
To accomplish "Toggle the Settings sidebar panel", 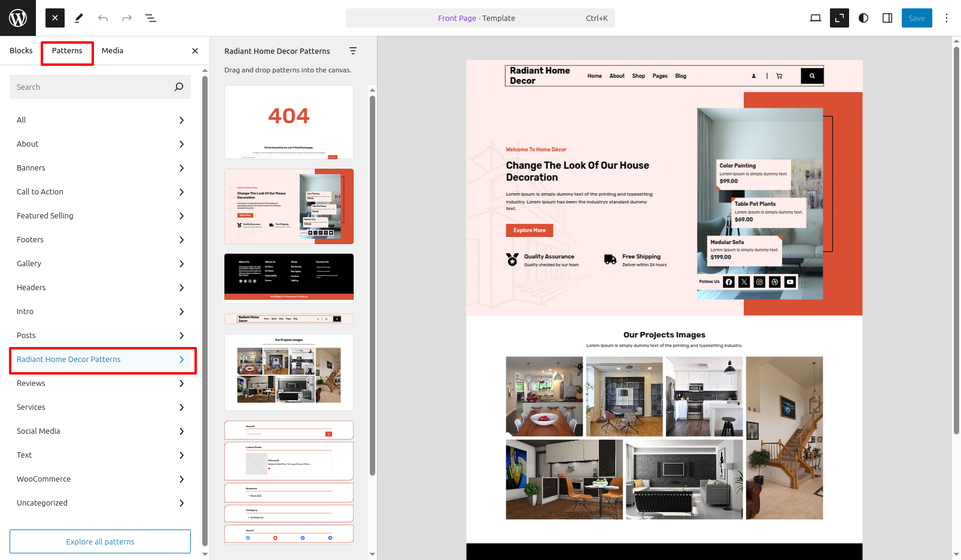I will 887,18.
